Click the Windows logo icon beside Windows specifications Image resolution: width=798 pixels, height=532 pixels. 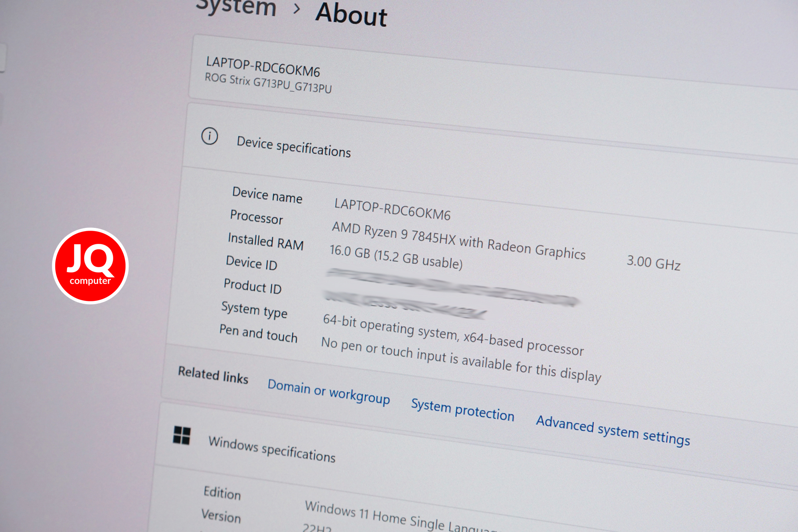(x=182, y=435)
